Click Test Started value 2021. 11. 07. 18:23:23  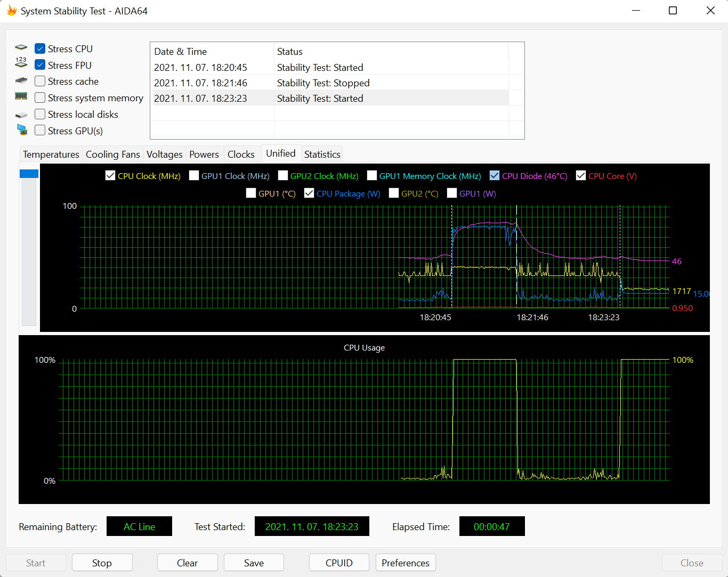point(312,526)
